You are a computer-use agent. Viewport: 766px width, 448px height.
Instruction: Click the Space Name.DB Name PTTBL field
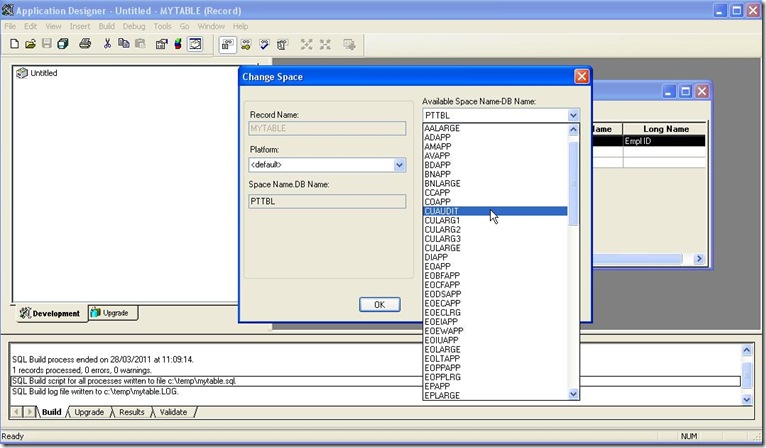tap(326, 201)
